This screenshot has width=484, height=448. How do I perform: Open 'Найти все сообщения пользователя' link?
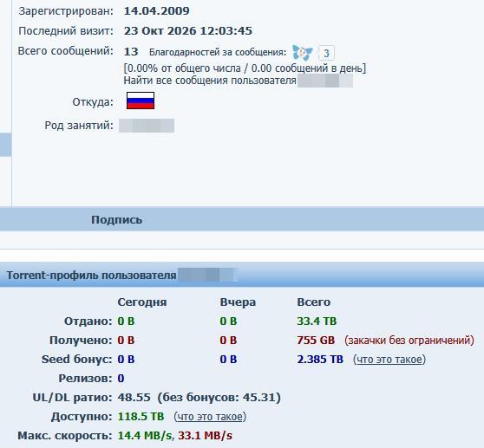tap(210, 81)
